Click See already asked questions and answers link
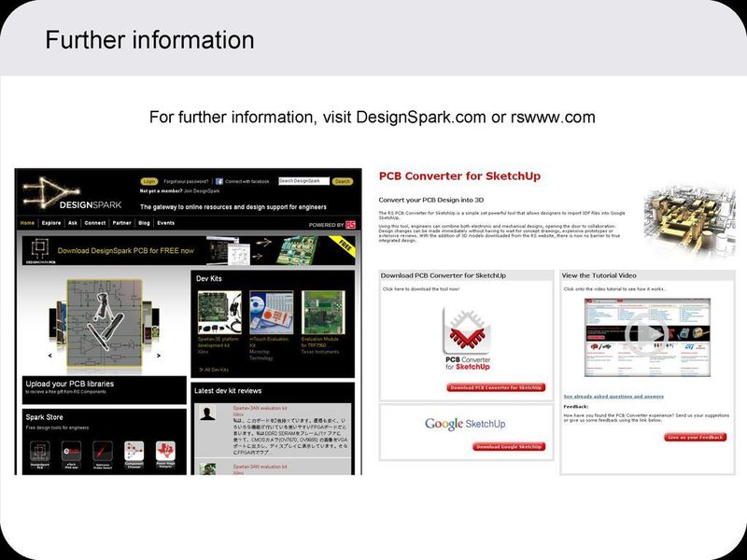 coord(613,396)
